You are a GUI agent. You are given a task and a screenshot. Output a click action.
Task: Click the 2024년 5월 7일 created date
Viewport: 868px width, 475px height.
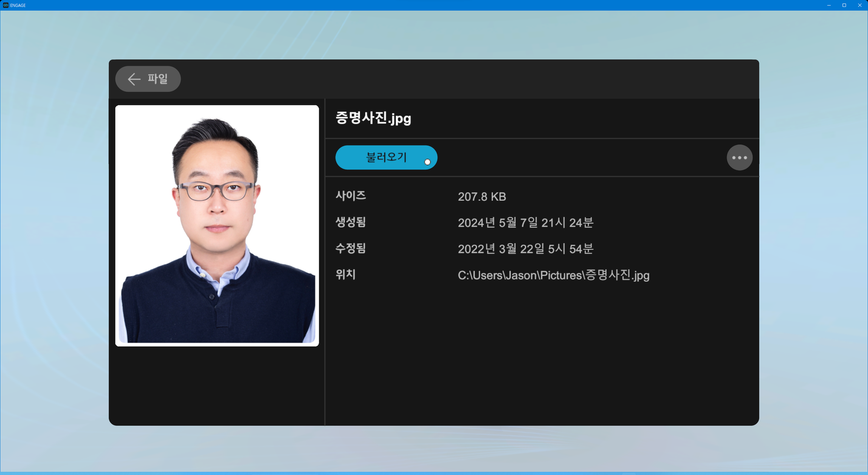click(x=525, y=223)
